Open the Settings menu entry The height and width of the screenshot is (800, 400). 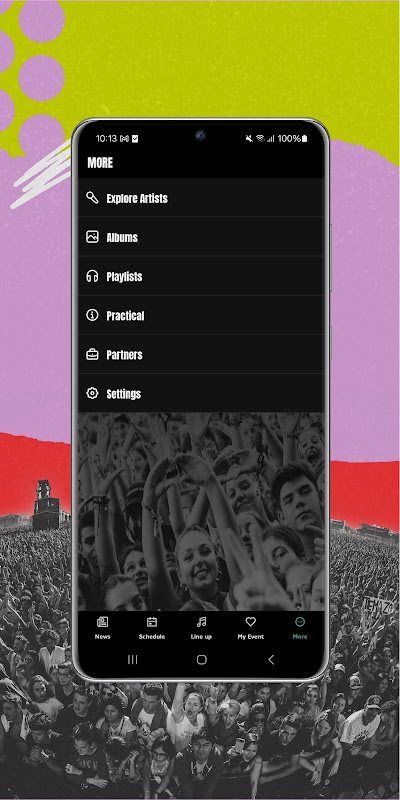coord(201,393)
